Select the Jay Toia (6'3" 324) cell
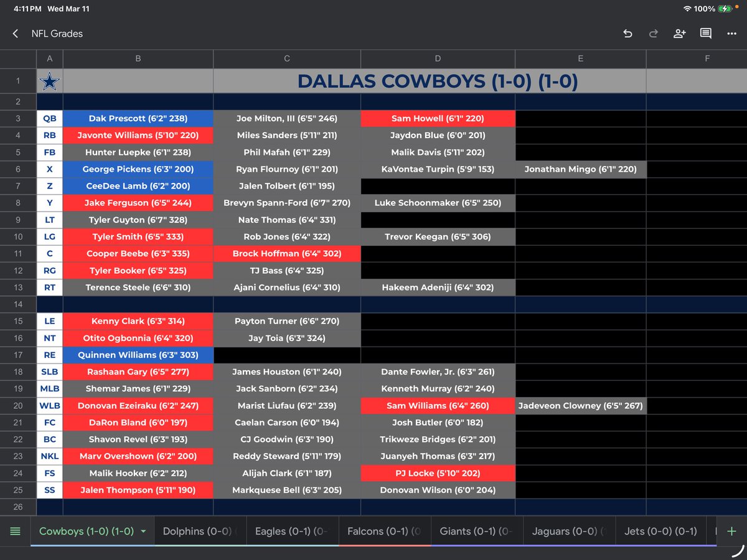Viewport: 747px width, 560px height. pos(287,338)
